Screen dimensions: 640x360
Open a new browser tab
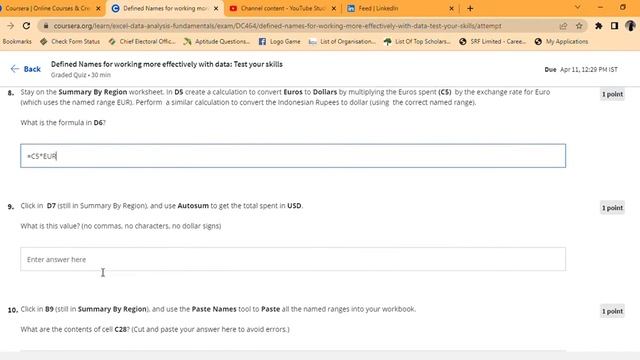(470, 8)
